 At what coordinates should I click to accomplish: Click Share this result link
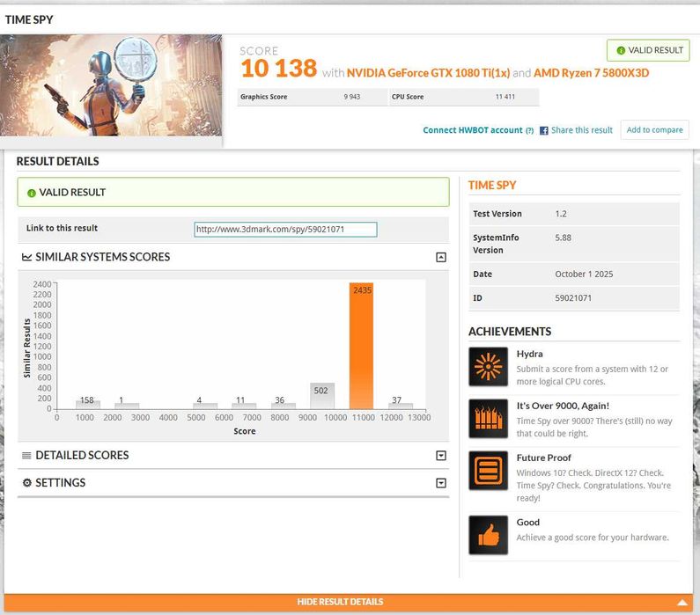click(x=582, y=130)
